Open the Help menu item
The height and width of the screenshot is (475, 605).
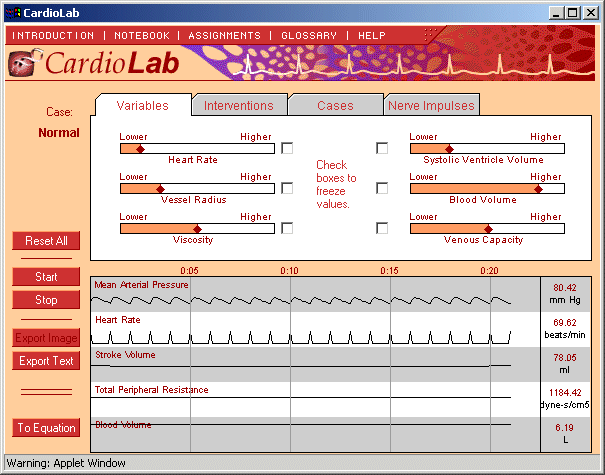click(x=372, y=35)
